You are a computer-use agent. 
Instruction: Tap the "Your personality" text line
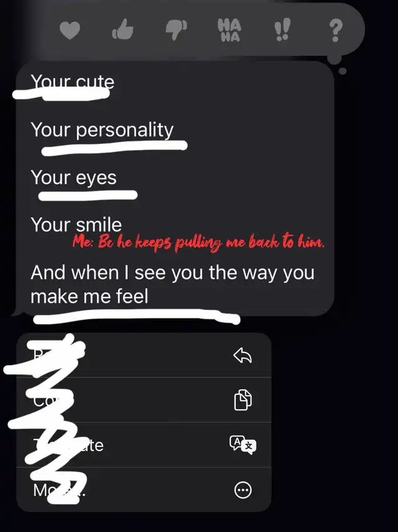tap(102, 131)
